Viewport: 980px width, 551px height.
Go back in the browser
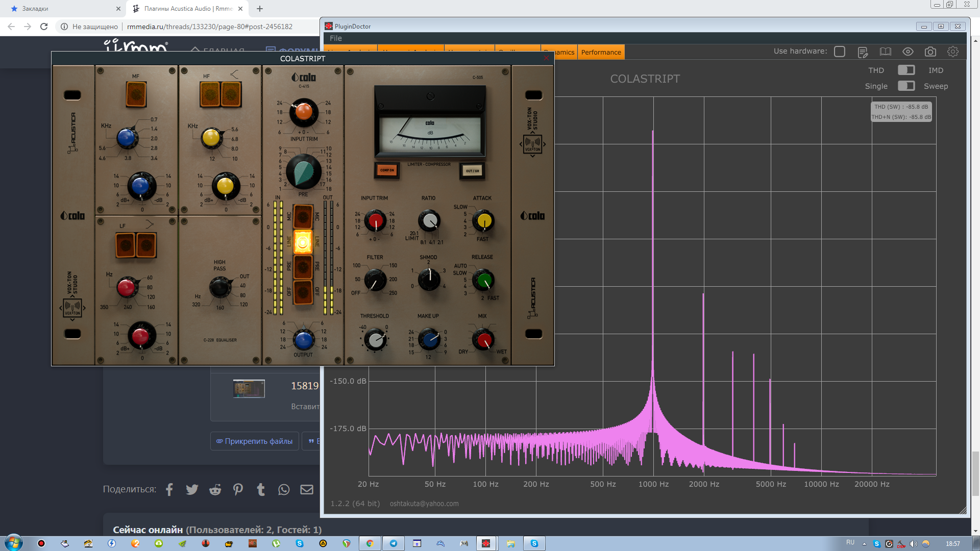11,27
